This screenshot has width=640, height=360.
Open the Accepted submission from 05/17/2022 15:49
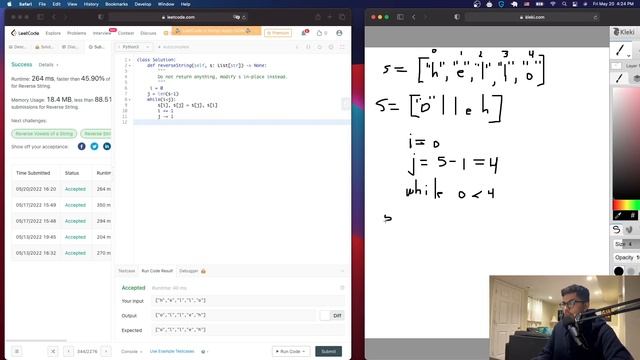(75, 205)
